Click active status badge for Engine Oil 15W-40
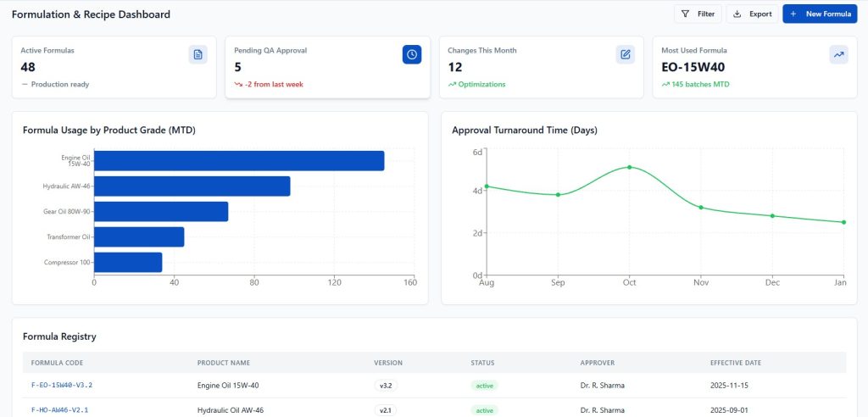The image size is (868, 417). 484,386
